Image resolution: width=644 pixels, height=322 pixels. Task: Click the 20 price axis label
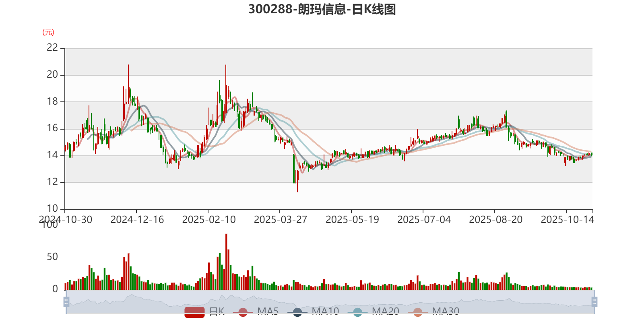point(52,74)
